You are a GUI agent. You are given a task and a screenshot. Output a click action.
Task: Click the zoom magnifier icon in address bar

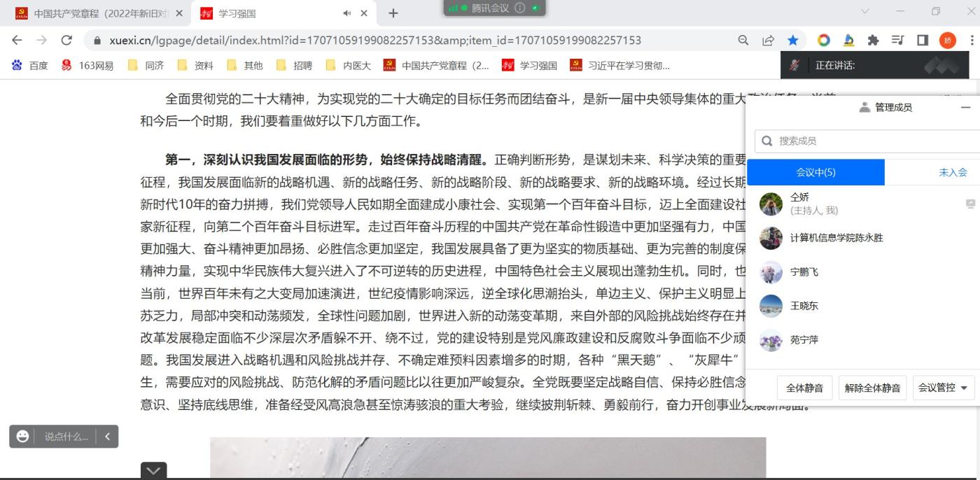pyautogui.click(x=743, y=41)
